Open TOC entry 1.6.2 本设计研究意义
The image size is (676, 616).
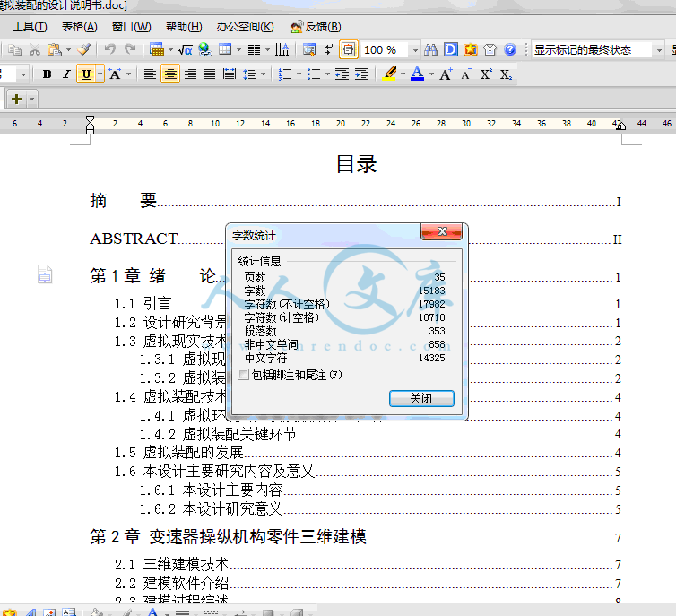380,508
